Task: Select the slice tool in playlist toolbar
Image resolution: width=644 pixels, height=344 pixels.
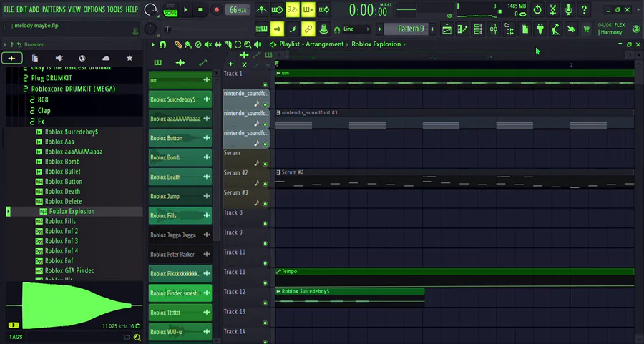Action: 228,44
